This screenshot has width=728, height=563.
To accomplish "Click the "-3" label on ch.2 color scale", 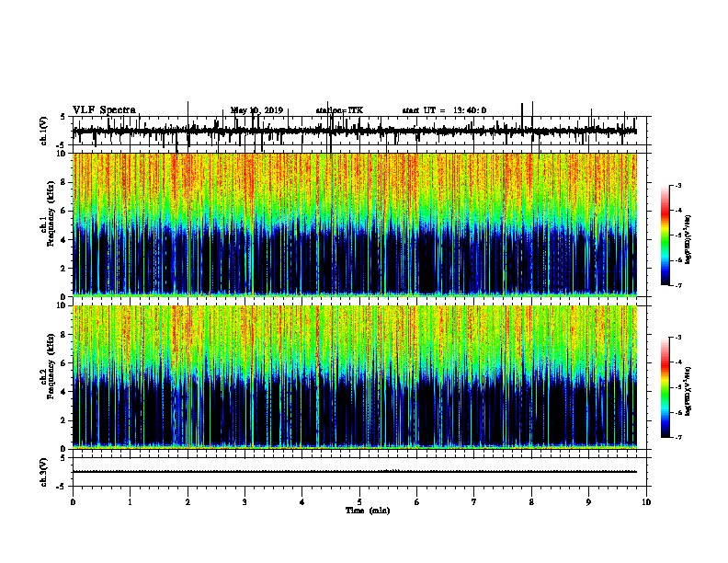I will [678, 338].
